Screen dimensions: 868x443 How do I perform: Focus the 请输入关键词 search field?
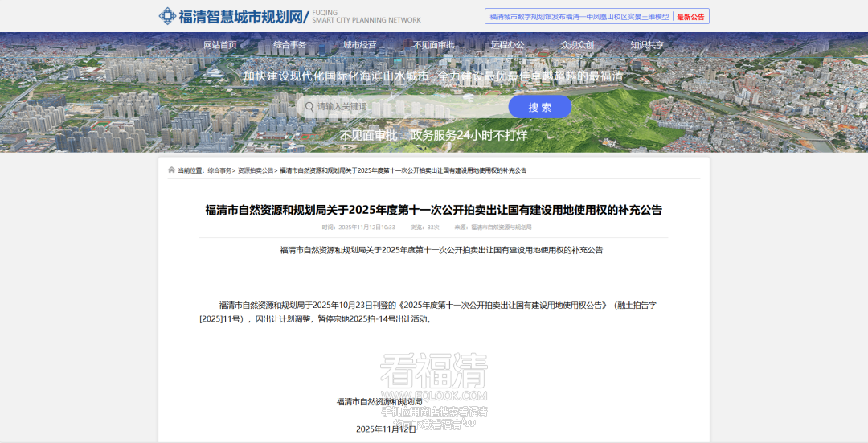coord(402,107)
